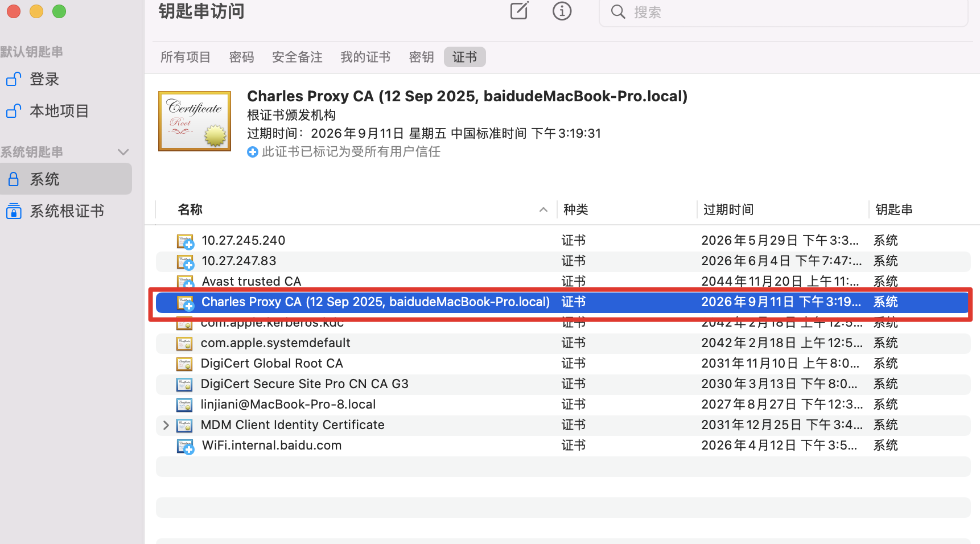The height and width of the screenshot is (544, 980).
Task: Click 过期时间 detail line in certificate header
Action: [x=424, y=134]
